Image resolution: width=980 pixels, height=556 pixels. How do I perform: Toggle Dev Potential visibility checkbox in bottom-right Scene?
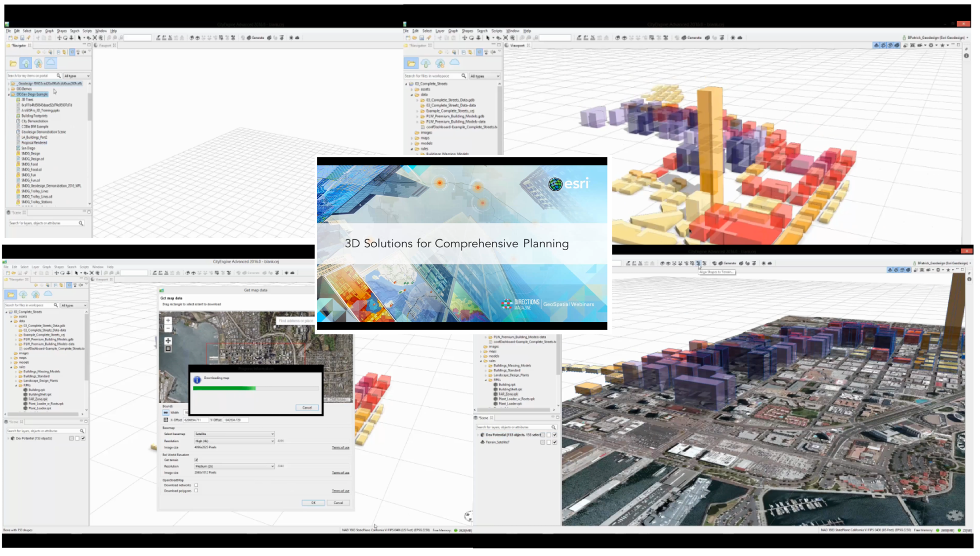[x=554, y=435]
